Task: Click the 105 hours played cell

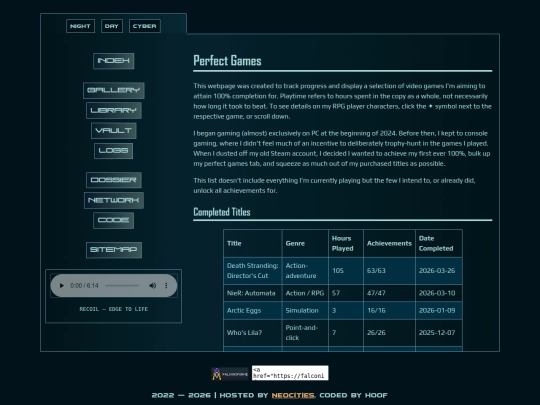Action: 346,271
